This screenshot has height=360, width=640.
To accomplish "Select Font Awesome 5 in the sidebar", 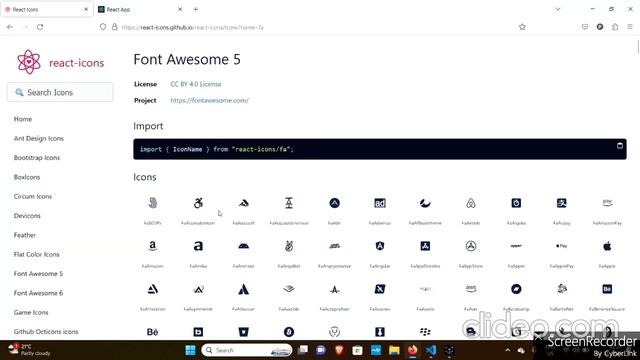I will pyautogui.click(x=38, y=273).
